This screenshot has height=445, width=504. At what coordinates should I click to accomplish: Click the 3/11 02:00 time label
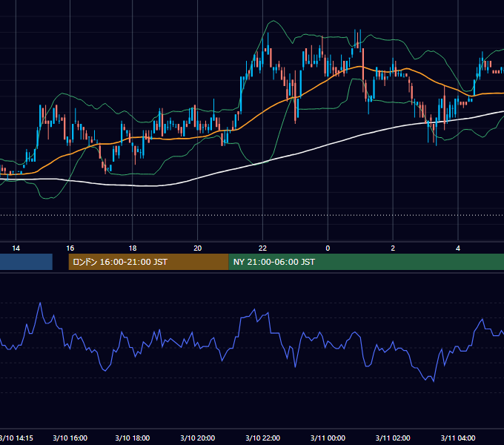[393, 438]
